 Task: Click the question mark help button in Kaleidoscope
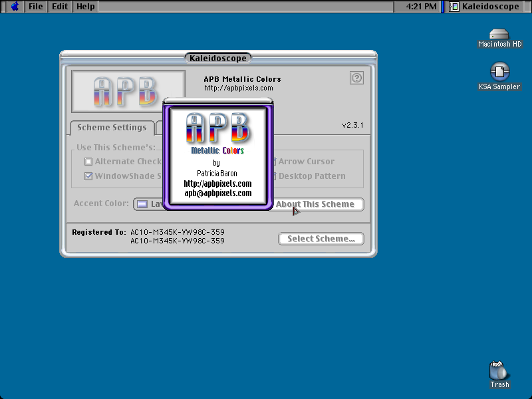[356, 78]
